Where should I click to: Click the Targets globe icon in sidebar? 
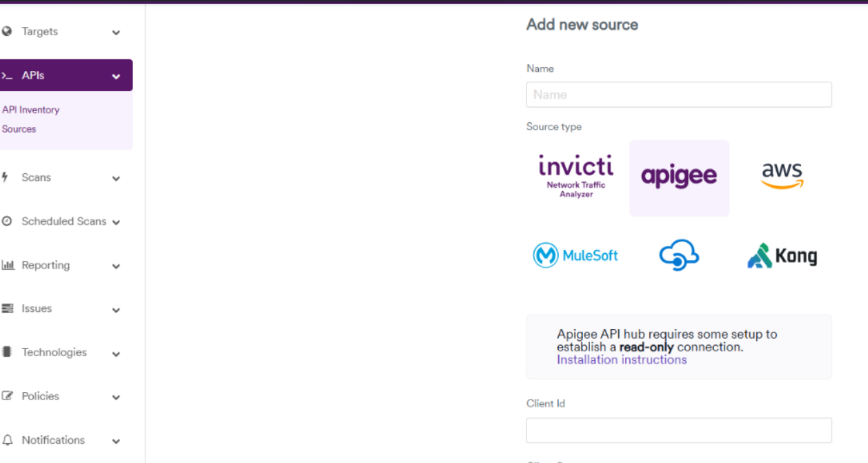point(8,31)
